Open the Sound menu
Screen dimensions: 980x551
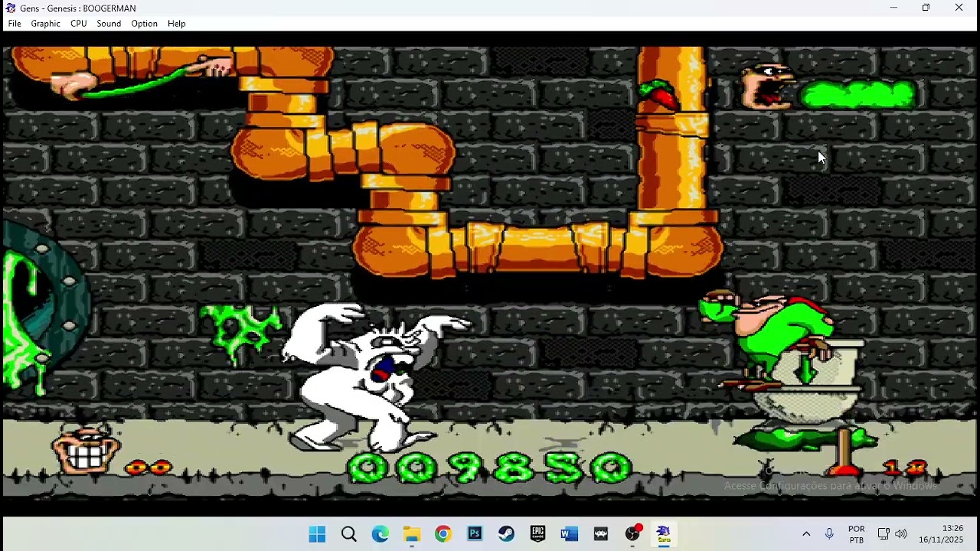pyautogui.click(x=109, y=24)
